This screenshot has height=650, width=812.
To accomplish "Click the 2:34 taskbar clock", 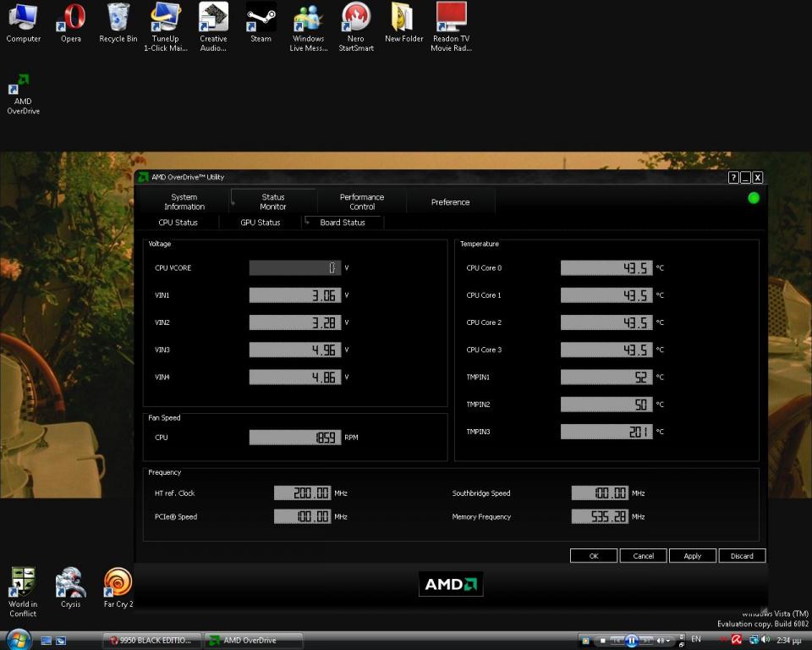I will (x=789, y=641).
